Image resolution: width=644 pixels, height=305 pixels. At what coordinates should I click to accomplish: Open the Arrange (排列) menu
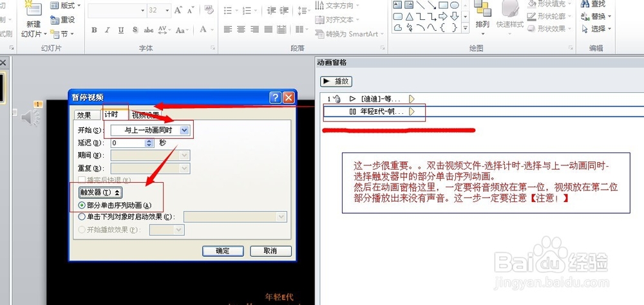[x=482, y=19]
